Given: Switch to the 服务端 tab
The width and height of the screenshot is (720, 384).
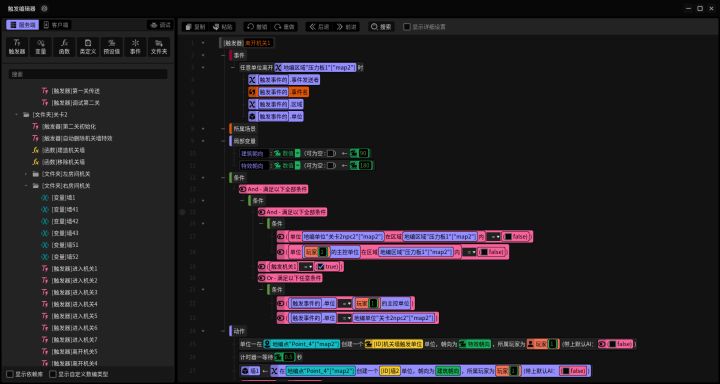Looking at the screenshot, I should tap(22, 25).
